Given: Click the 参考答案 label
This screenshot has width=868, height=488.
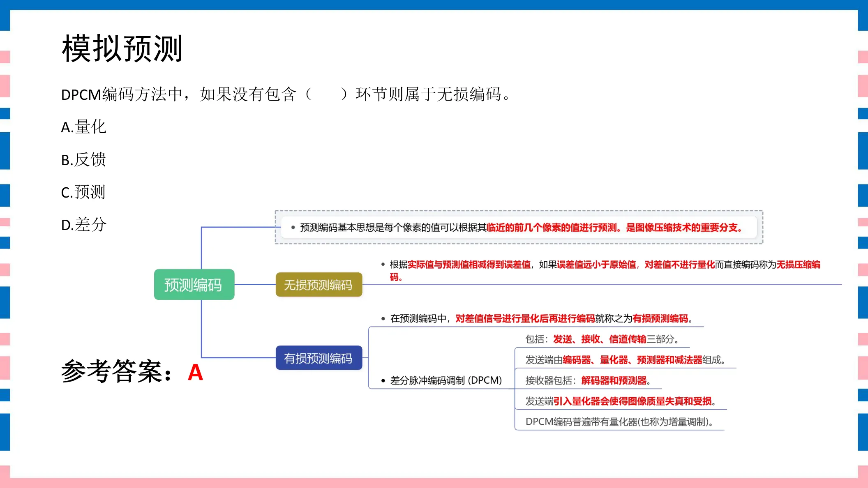Looking at the screenshot, I should tap(117, 371).
